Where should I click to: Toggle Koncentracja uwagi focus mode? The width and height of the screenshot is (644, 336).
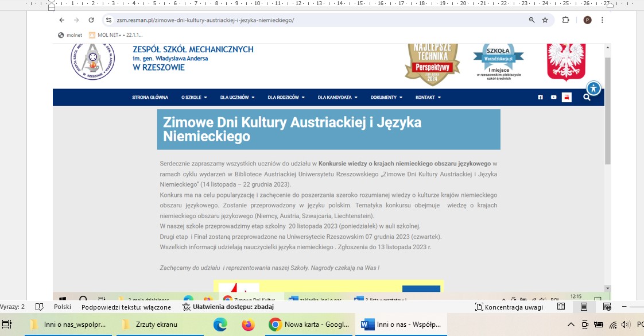(x=509, y=307)
